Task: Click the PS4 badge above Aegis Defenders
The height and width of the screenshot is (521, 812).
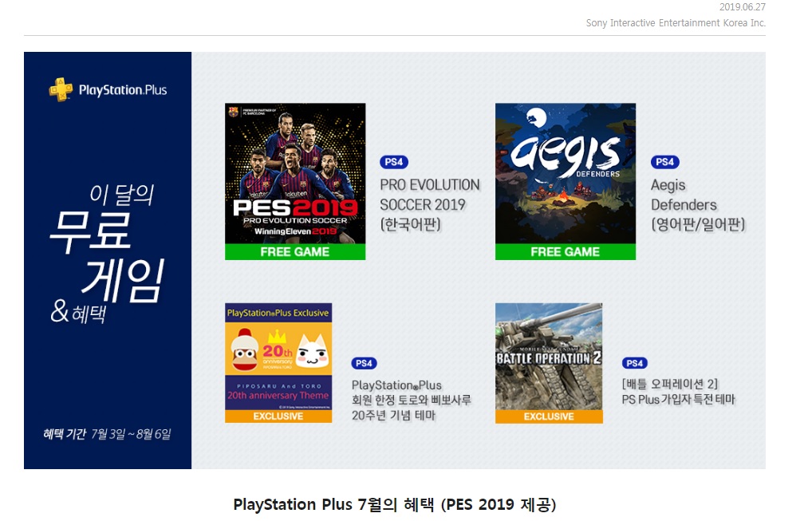Action: [x=665, y=162]
